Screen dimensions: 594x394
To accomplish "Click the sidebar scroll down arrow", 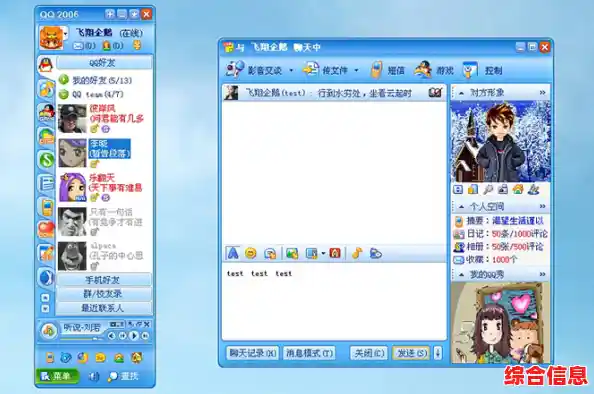I will pyautogui.click(x=45, y=308).
